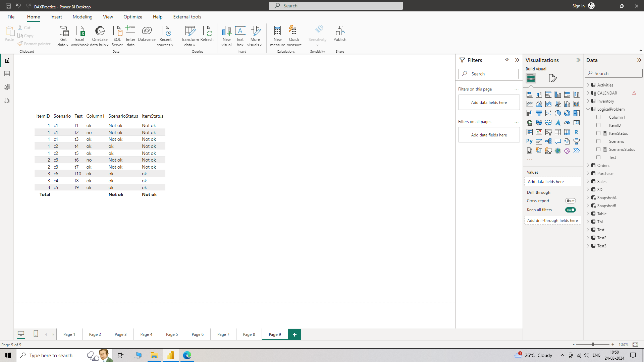
Task: Open the File menu
Action: 11,17
